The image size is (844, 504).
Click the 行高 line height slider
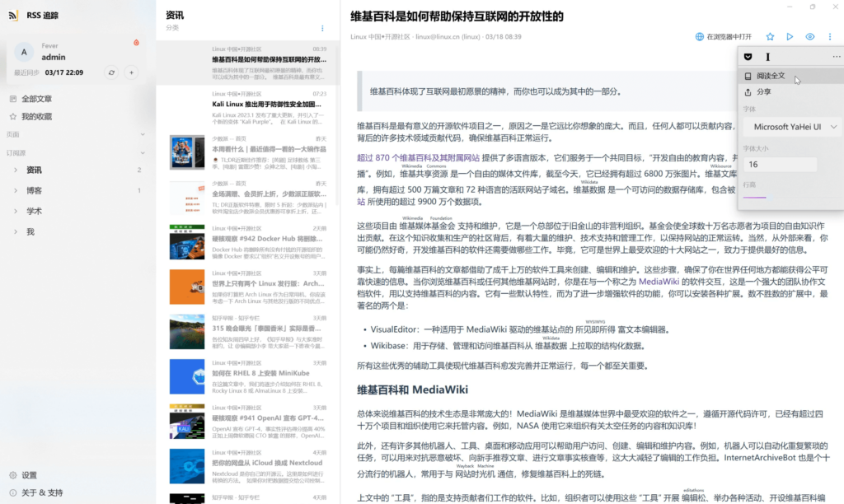pos(759,198)
